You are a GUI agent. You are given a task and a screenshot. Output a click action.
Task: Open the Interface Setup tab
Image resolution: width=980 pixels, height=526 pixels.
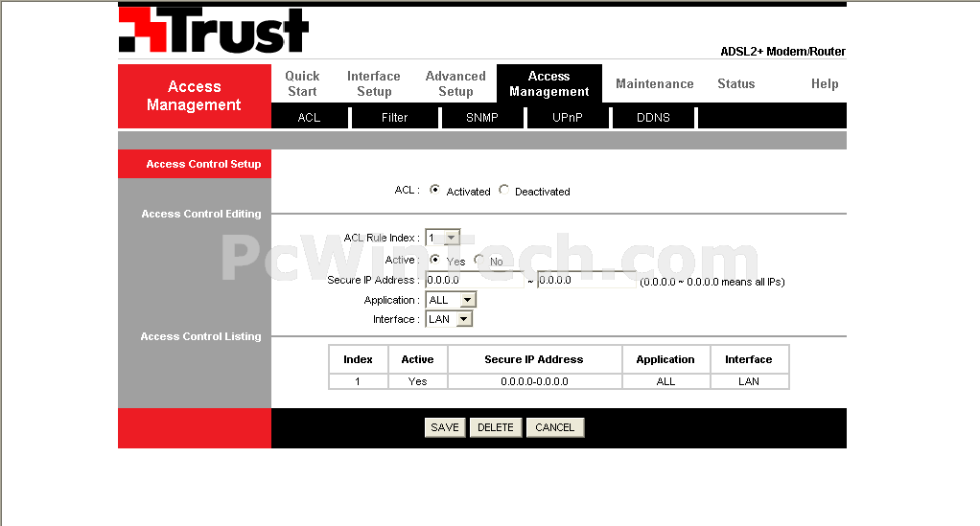click(374, 83)
